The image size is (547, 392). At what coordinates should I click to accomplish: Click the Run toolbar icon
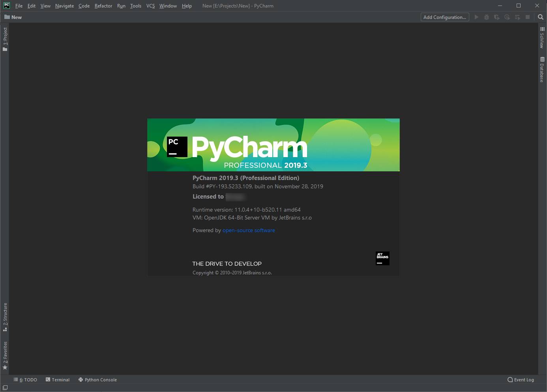tap(476, 17)
